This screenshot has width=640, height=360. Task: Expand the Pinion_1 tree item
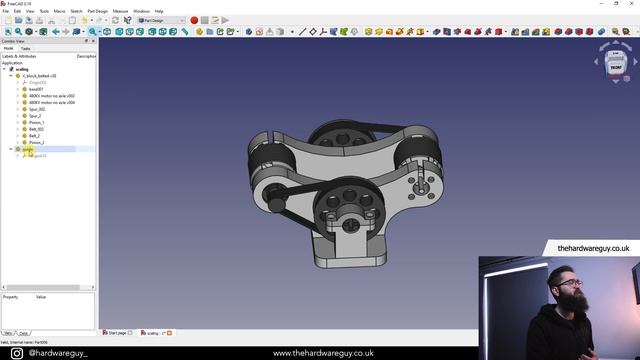(18, 122)
